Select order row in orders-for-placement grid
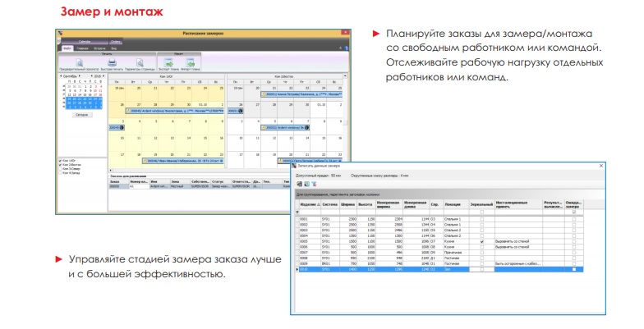Image resolution: width=644 pixels, height=329 pixels. 164,186
